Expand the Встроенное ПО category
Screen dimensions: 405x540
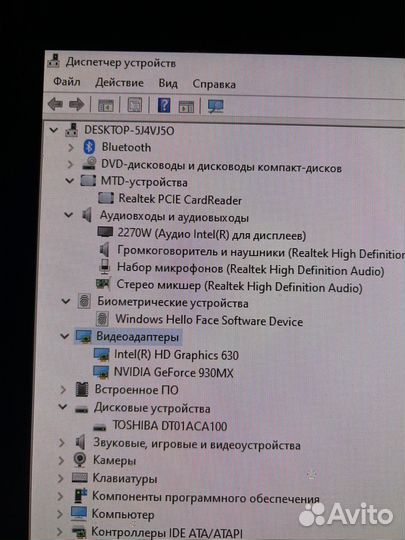click(x=63, y=390)
